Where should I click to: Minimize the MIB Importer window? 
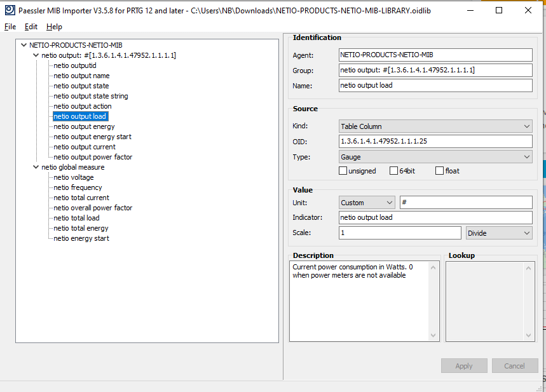tap(470, 10)
